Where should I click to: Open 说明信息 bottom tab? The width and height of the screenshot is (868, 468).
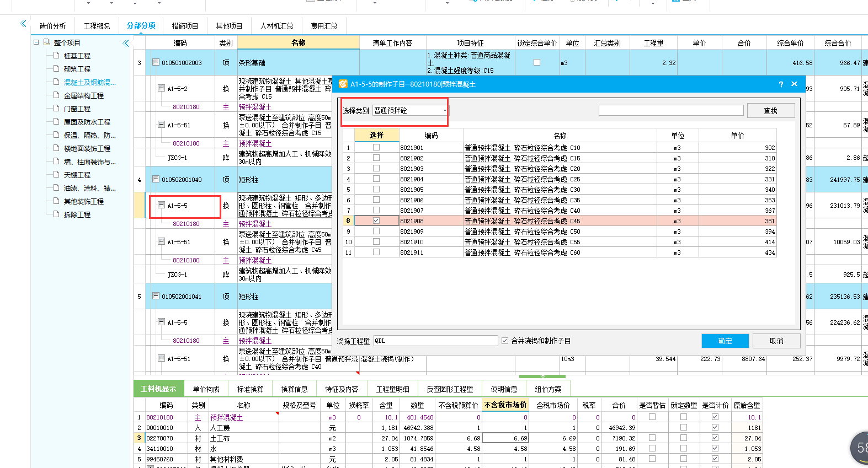click(x=504, y=389)
